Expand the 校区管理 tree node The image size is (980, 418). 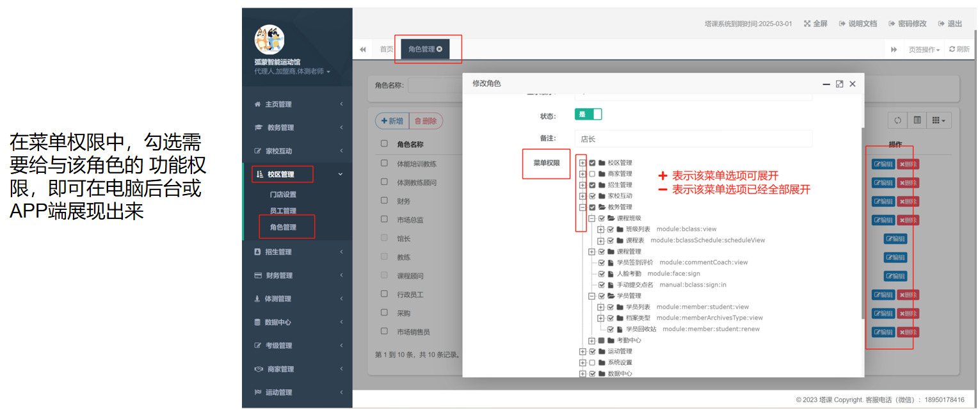[x=582, y=163]
